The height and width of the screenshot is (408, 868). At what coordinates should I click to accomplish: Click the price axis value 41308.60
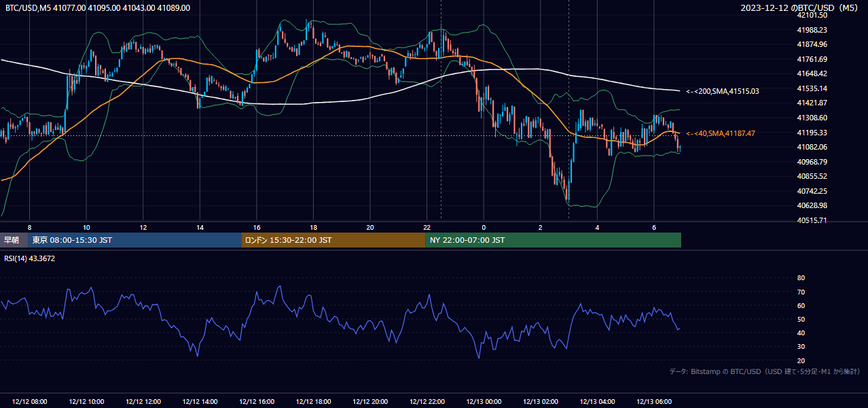pos(812,118)
